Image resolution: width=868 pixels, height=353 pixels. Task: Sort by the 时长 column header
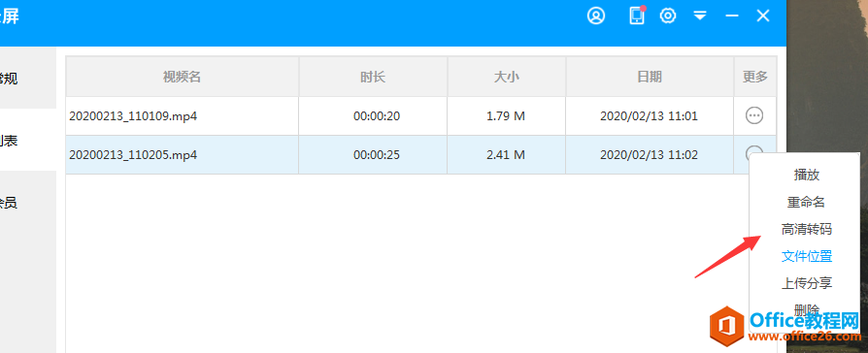(373, 77)
